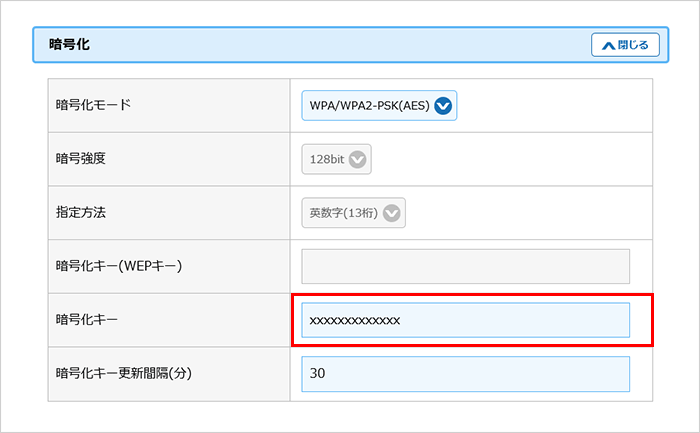The image size is (700, 433).
Task: Select the 暗号強度 row label
Action: coord(80,158)
